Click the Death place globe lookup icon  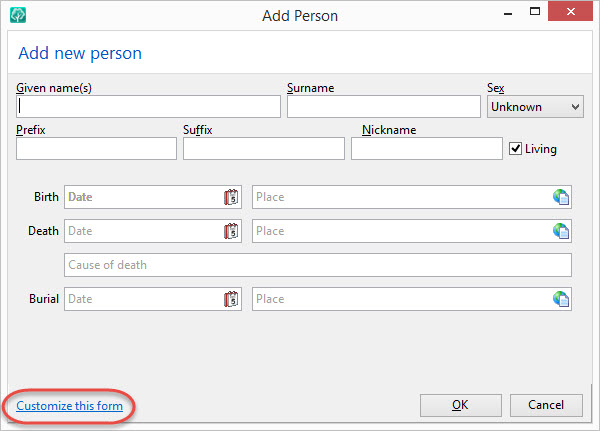[x=561, y=231]
